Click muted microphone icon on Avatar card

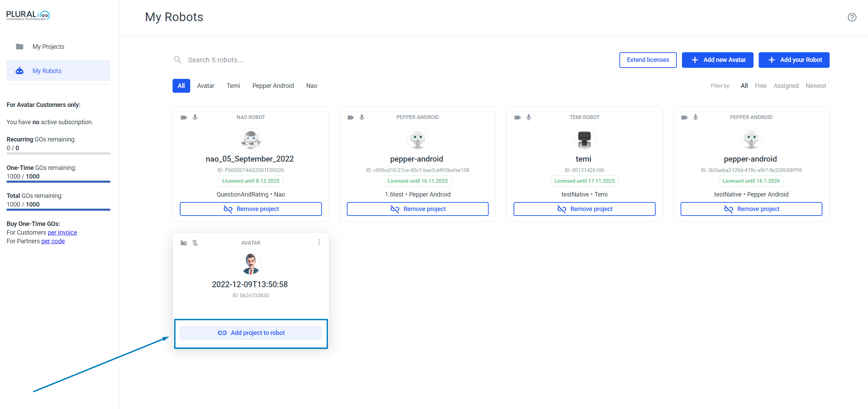coord(195,243)
